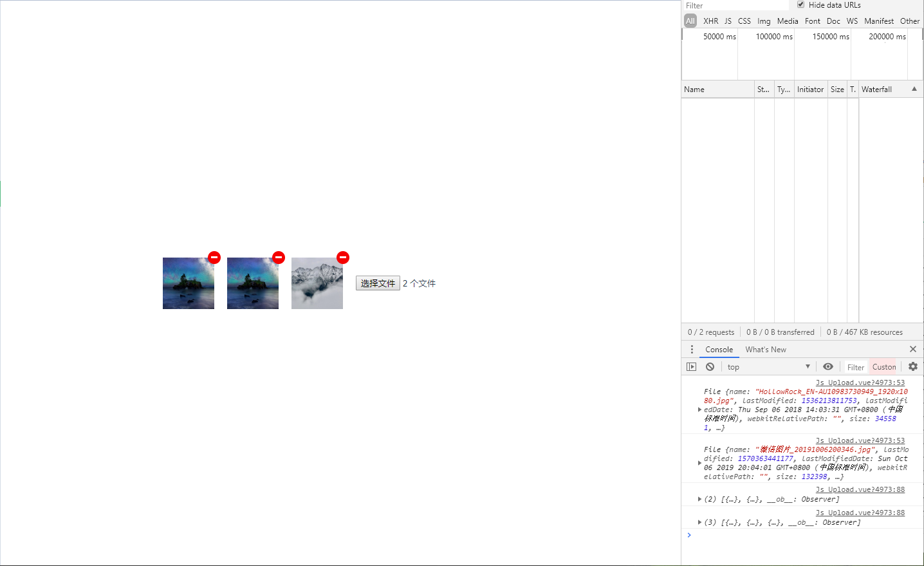Close the Console drawer with the X icon
The image size is (924, 566).
click(x=913, y=349)
